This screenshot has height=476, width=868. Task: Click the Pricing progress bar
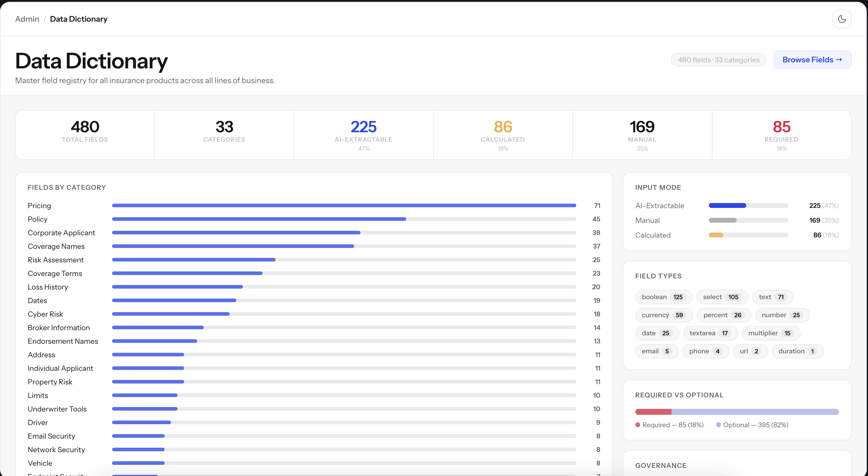point(344,205)
